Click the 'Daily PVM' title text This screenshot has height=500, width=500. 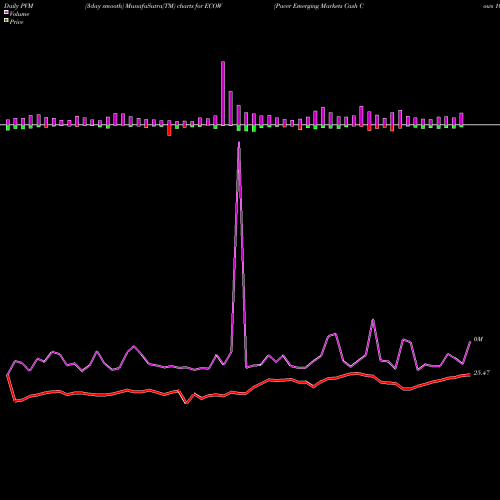(x=19, y=6)
